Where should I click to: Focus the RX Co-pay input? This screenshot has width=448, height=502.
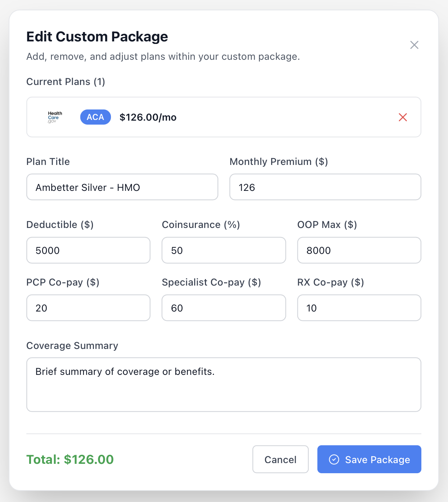point(359,308)
